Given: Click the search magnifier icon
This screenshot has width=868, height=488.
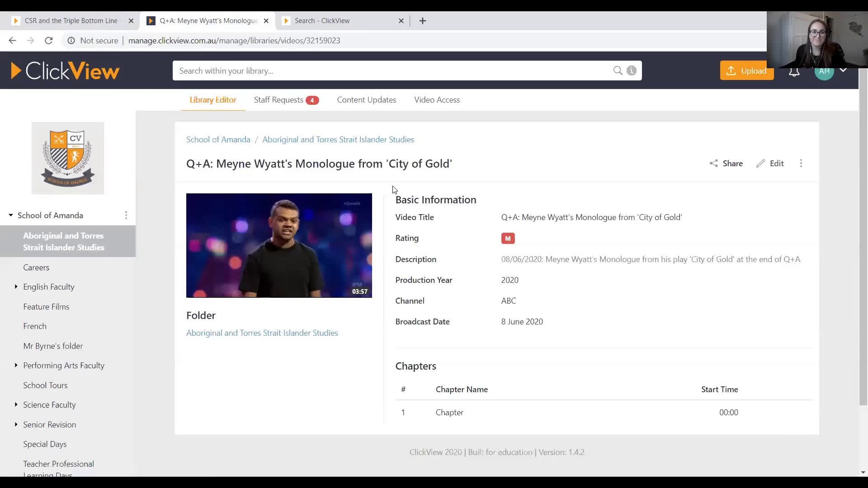Looking at the screenshot, I should tap(618, 70).
